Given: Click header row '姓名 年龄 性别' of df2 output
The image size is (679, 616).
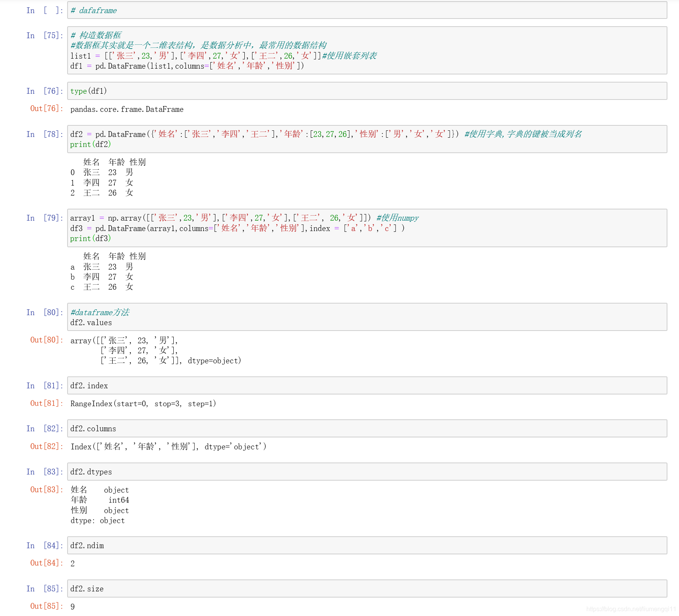Looking at the screenshot, I should 115,162.
